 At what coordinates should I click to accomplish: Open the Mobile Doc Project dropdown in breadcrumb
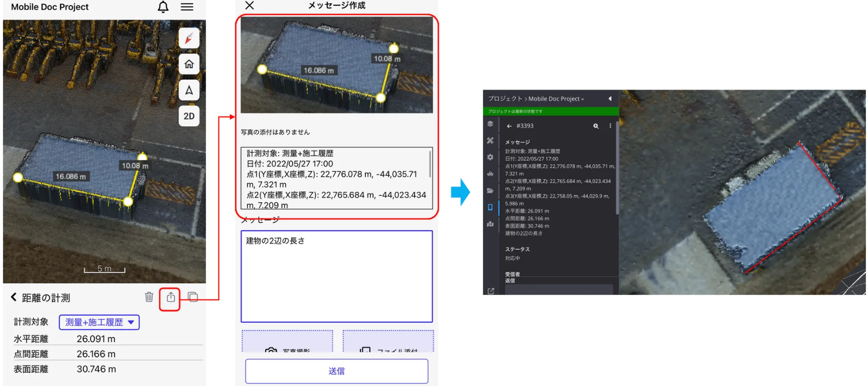(x=556, y=99)
